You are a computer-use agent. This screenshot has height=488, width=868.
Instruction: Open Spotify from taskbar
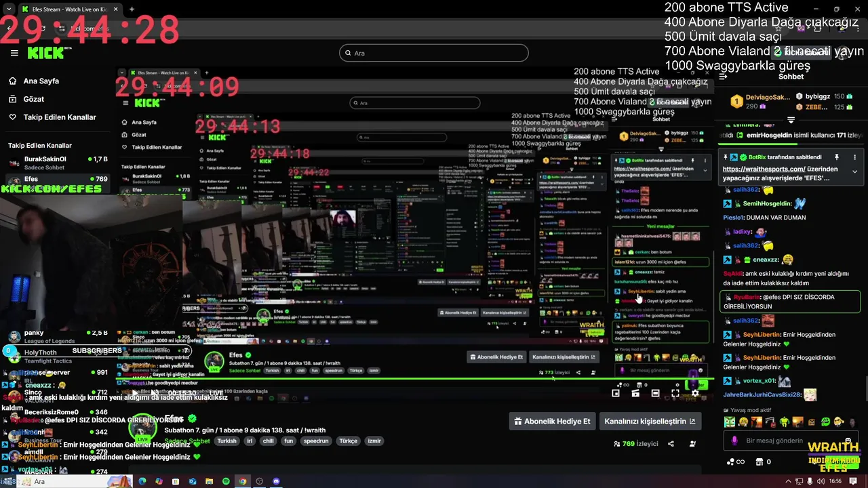pos(226,481)
